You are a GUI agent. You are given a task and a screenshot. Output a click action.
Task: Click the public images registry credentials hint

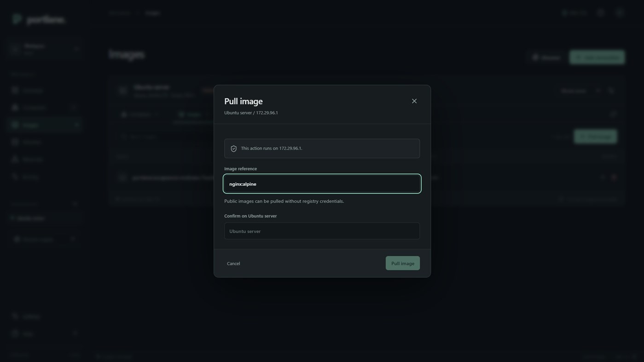coord(284,201)
